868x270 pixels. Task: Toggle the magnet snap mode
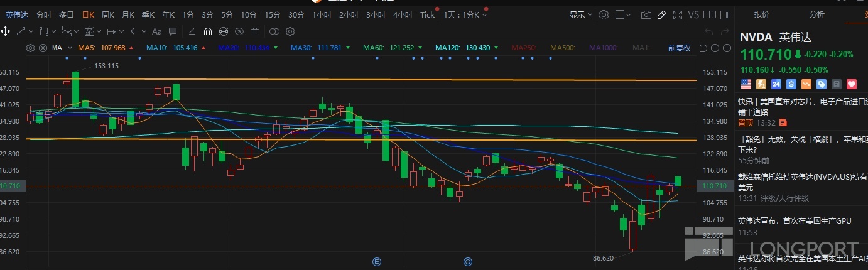click(208, 31)
